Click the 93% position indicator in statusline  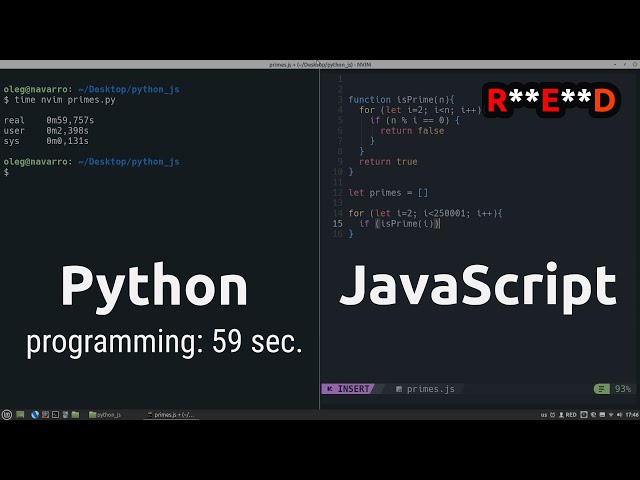point(623,389)
